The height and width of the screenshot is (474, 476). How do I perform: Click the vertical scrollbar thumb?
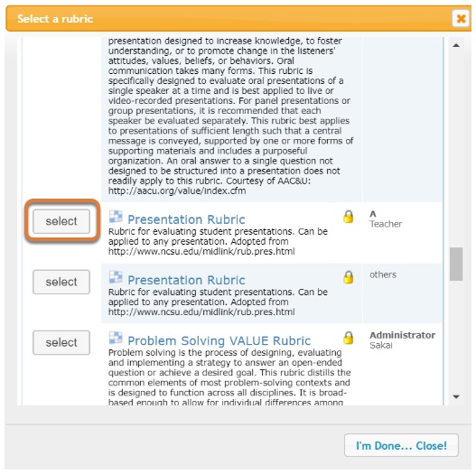(x=456, y=264)
